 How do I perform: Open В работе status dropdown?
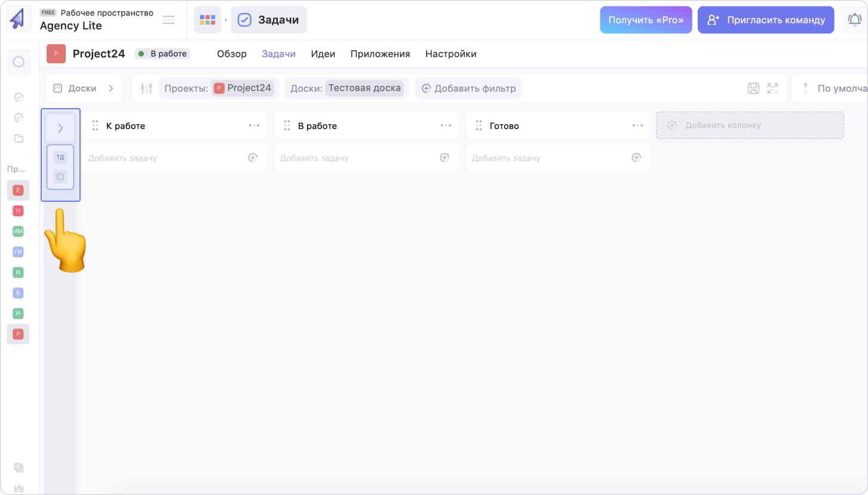[x=162, y=54]
